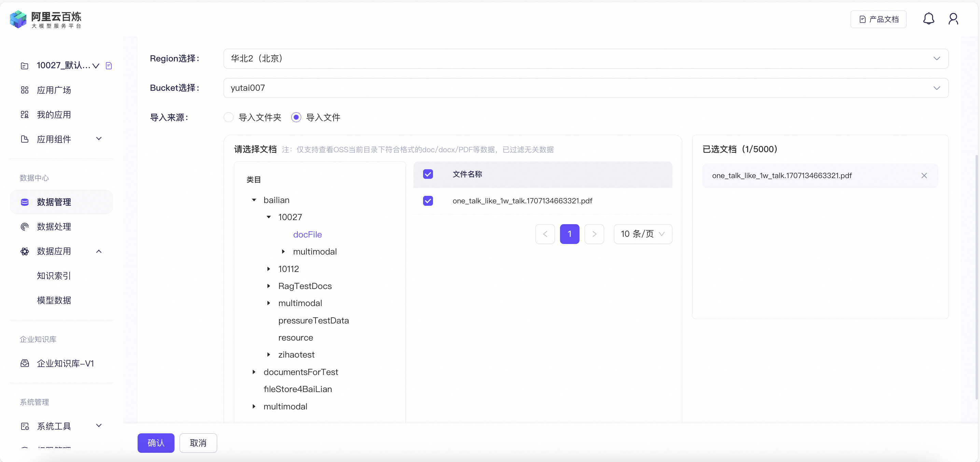Open 企业知识库-V1

tap(65, 363)
